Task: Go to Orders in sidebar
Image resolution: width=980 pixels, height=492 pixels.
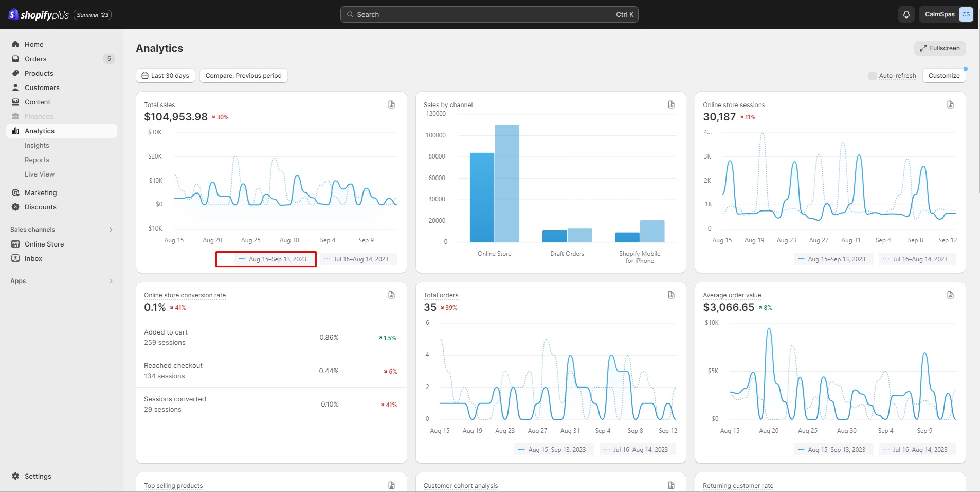Action: tap(35, 59)
